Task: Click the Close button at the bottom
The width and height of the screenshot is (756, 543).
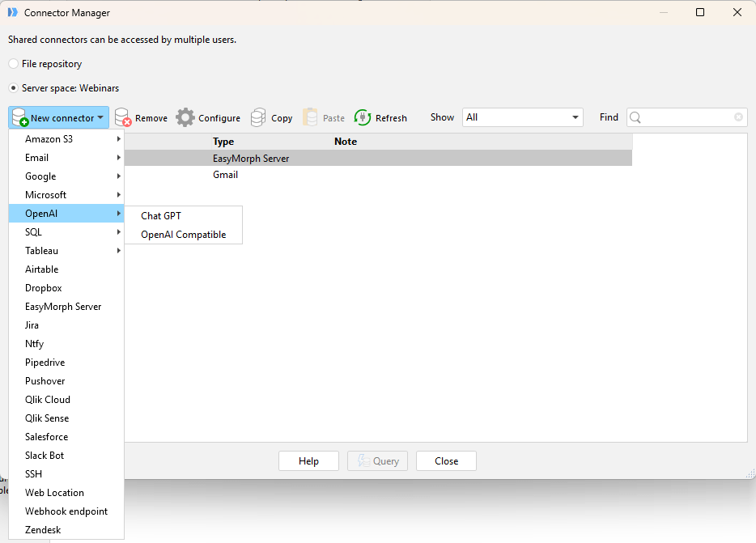Action: pyautogui.click(x=447, y=461)
